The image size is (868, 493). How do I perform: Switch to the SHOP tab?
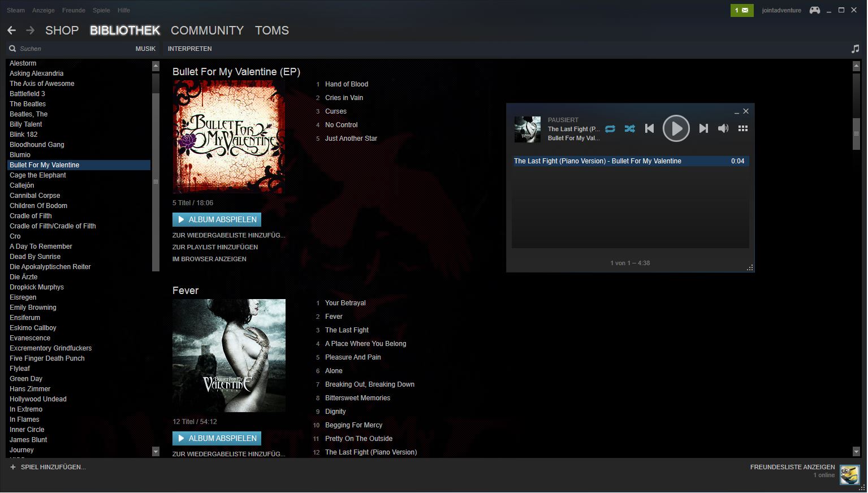pyautogui.click(x=62, y=31)
